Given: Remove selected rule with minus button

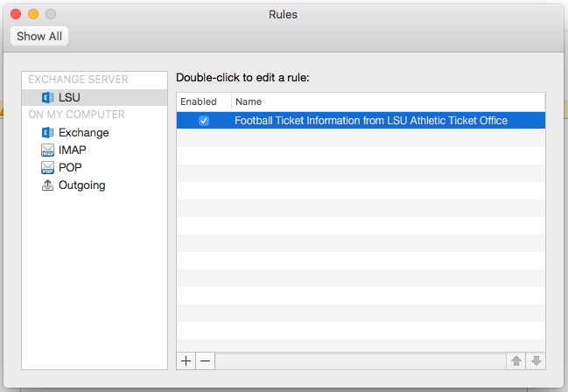Looking at the screenshot, I should (x=206, y=361).
